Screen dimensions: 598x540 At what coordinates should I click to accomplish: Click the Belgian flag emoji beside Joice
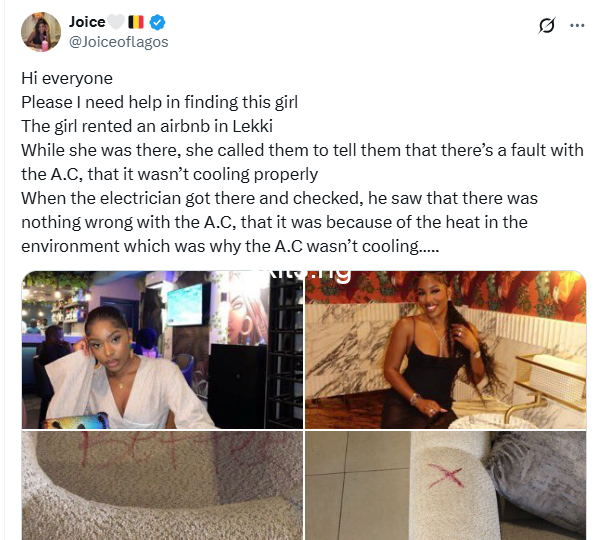point(135,22)
